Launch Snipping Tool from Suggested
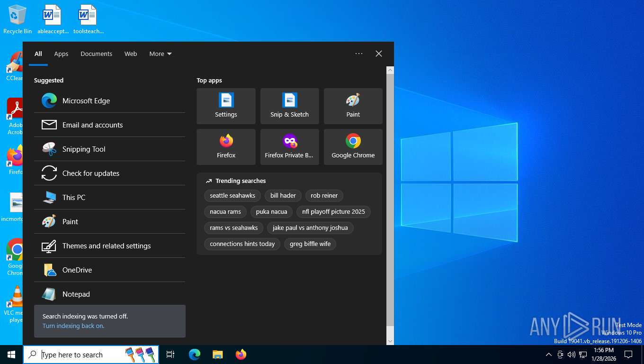 (x=109, y=149)
